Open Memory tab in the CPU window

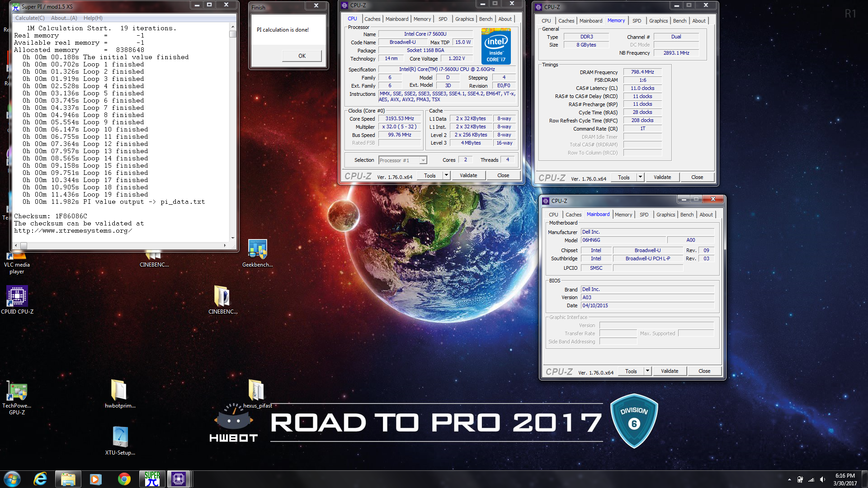422,19
